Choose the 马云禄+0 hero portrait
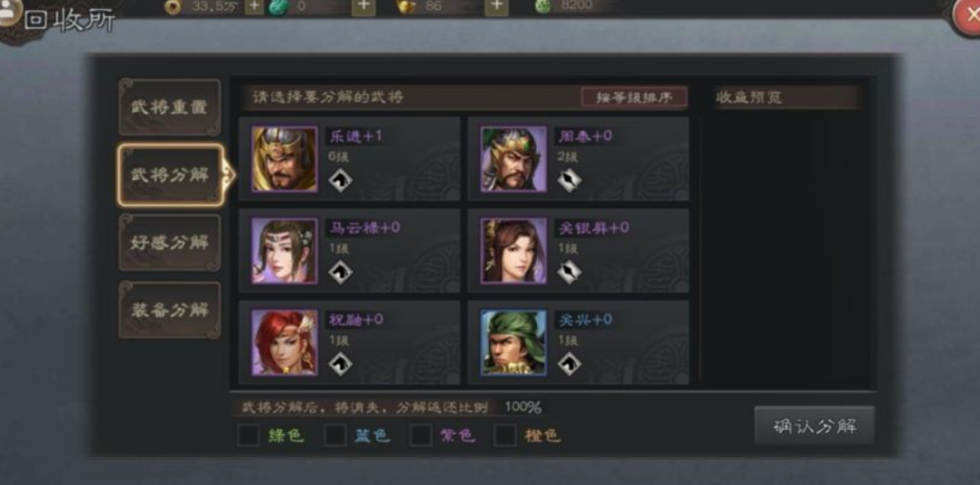Screen dimensions: 980x485 [285, 251]
